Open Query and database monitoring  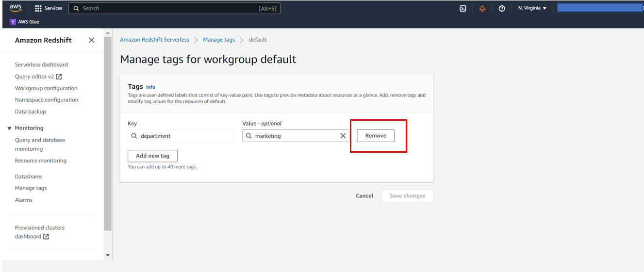[40, 144]
